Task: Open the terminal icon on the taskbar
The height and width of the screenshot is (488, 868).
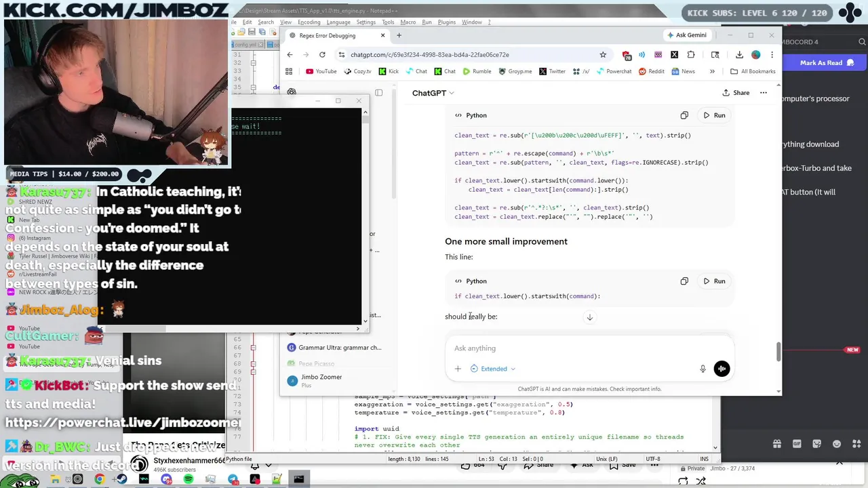Action: click(x=299, y=479)
